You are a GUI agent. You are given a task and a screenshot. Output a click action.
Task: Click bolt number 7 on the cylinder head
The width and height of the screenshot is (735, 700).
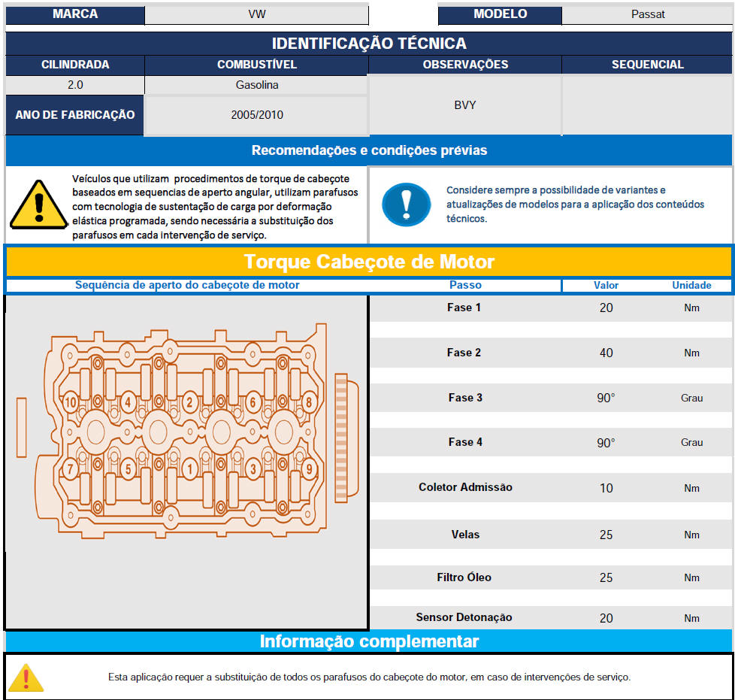70,470
